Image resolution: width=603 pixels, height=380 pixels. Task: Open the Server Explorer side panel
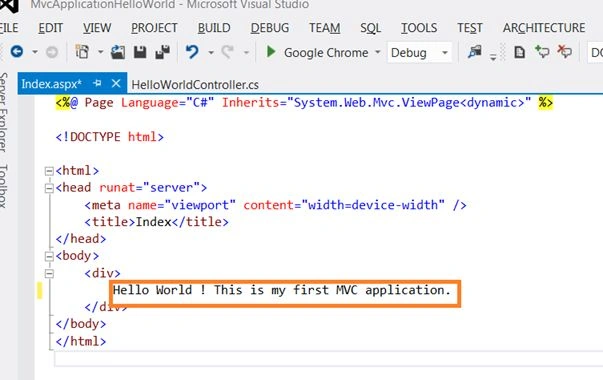point(3,112)
